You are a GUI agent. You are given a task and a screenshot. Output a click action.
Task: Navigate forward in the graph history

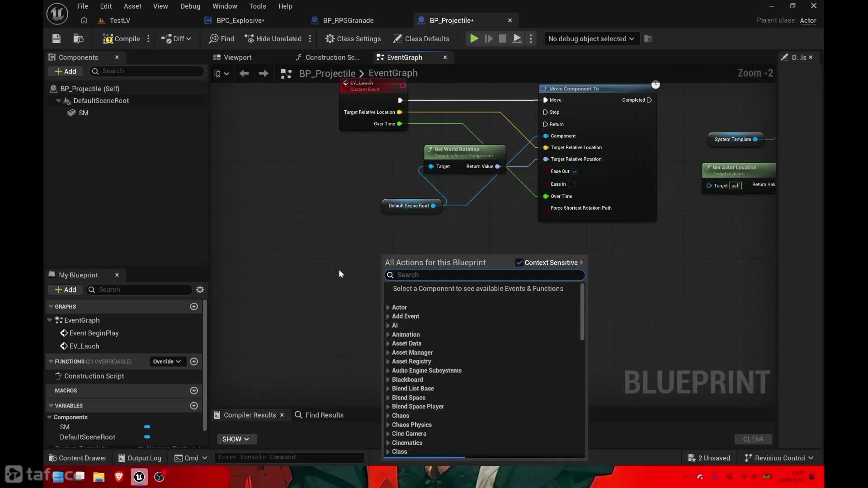coord(264,74)
